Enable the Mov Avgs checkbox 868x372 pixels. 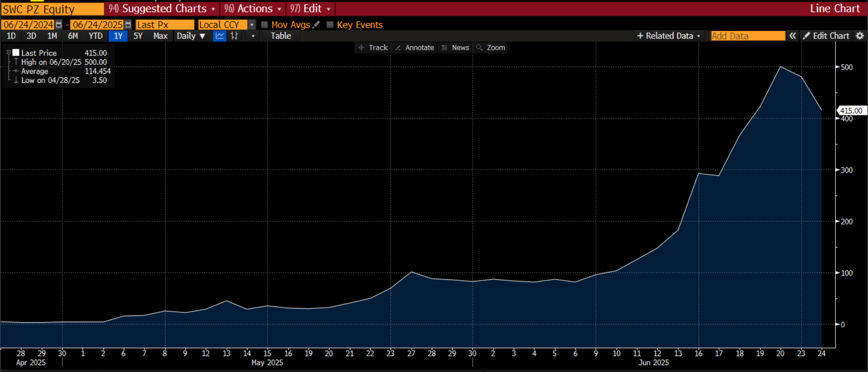click(x=264, y=24)
